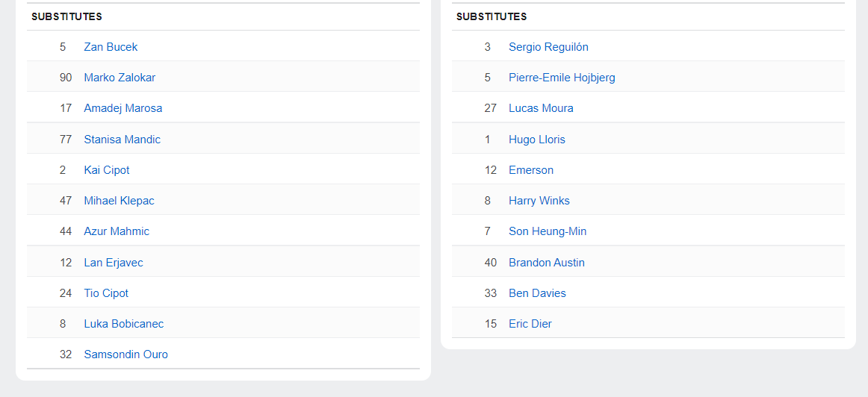Click Sergio Reguilón link

point(548,47)
